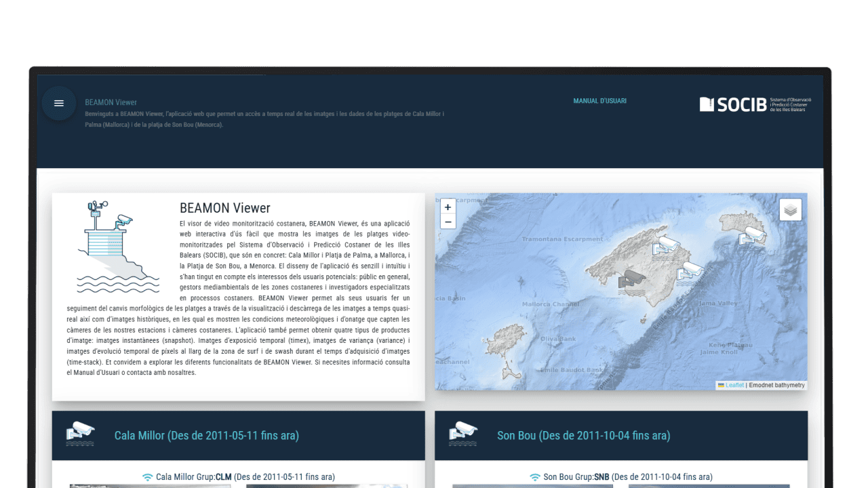The height and width of the screenshot is (488, 868).
Task: Click the Benvinguts a BEAMON Viewer welcome text
Action: (264, 119)
